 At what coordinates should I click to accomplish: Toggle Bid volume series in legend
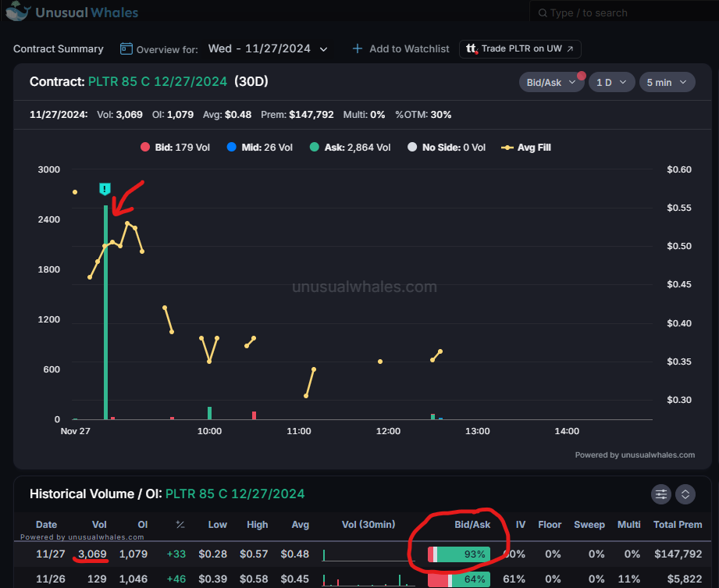(x=175, y=148)
